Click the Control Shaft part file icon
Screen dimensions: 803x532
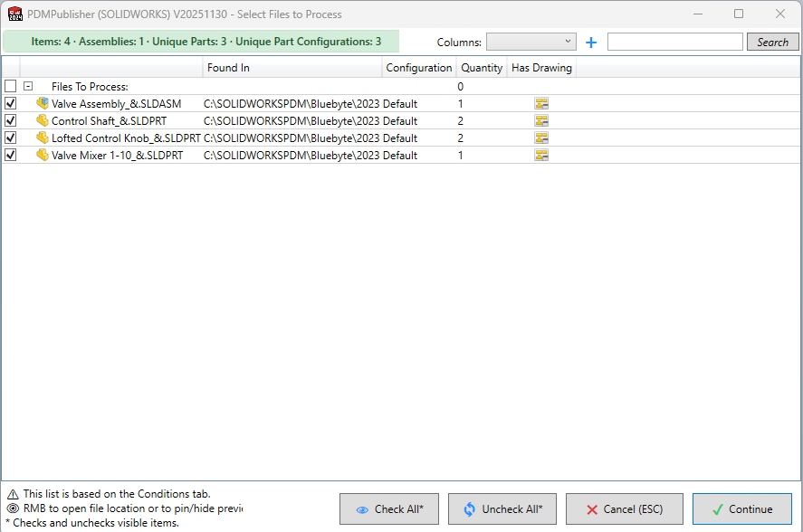[43, 121]
